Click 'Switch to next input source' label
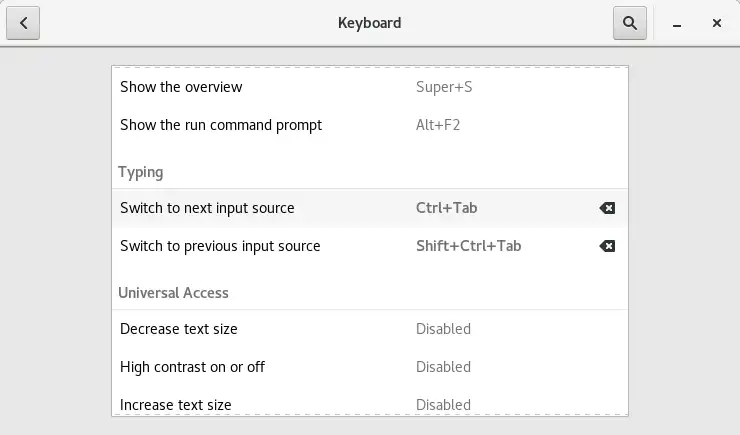The height and width of the screenshot is (435, 740). click(207, 208)
